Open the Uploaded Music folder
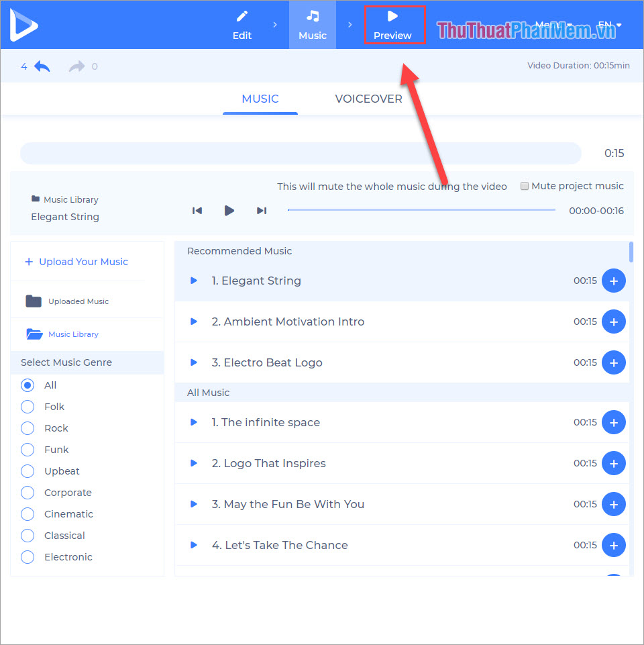Image resolution: width=644 pixels, height=645 pixels. [67, 301]
